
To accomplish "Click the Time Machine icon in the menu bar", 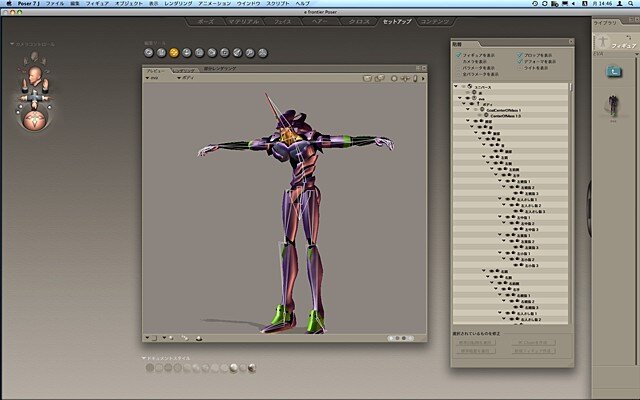I will pyautogui.click(x=535, y=3).
